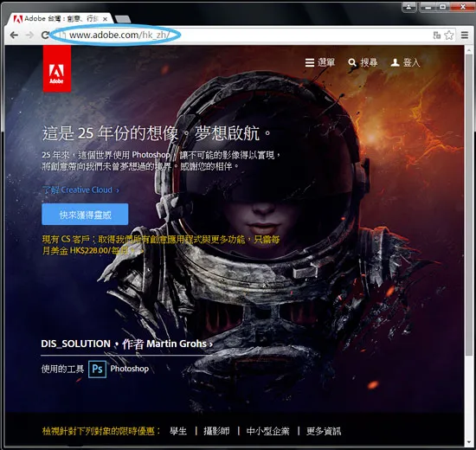476x450 pixels.
Task: Open the 更多資訊 link
Action: pos(324,431)
